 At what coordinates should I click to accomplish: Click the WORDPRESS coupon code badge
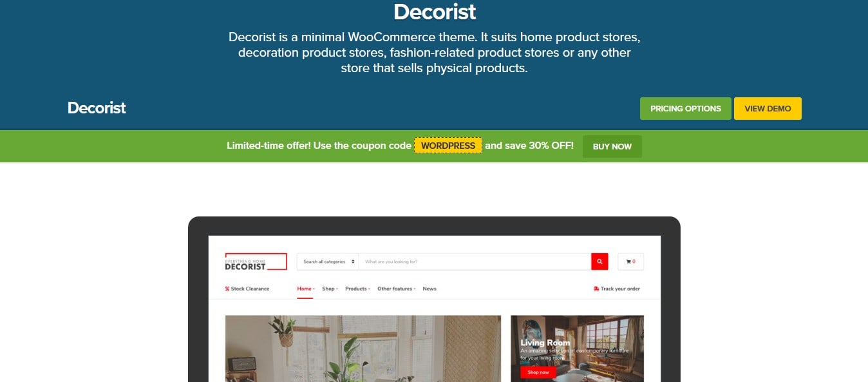click(448, 146)
